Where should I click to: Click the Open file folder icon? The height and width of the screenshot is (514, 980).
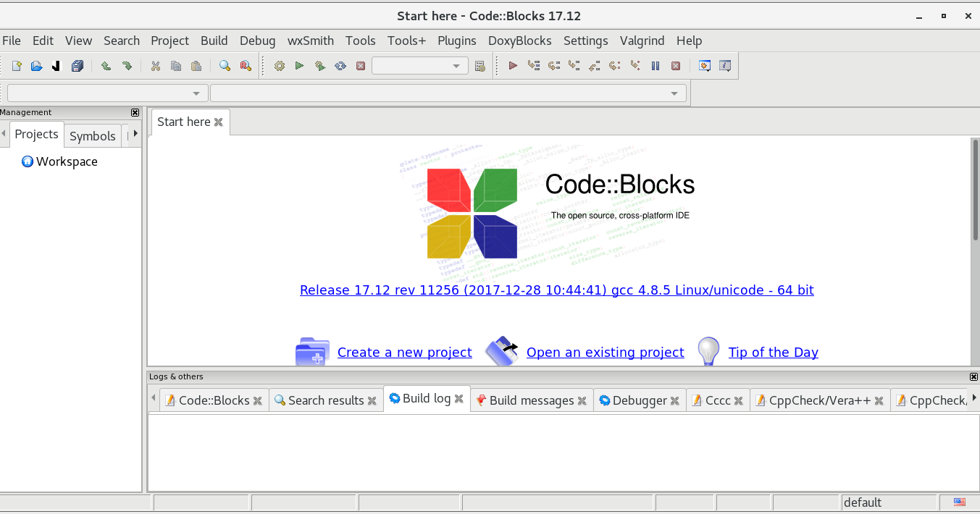click(x=36, y=66)
